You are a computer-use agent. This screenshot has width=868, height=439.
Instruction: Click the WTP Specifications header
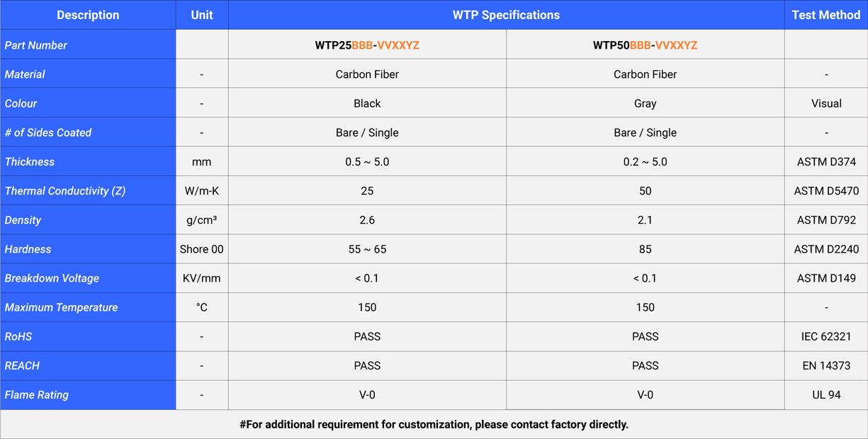coord(506,15)
